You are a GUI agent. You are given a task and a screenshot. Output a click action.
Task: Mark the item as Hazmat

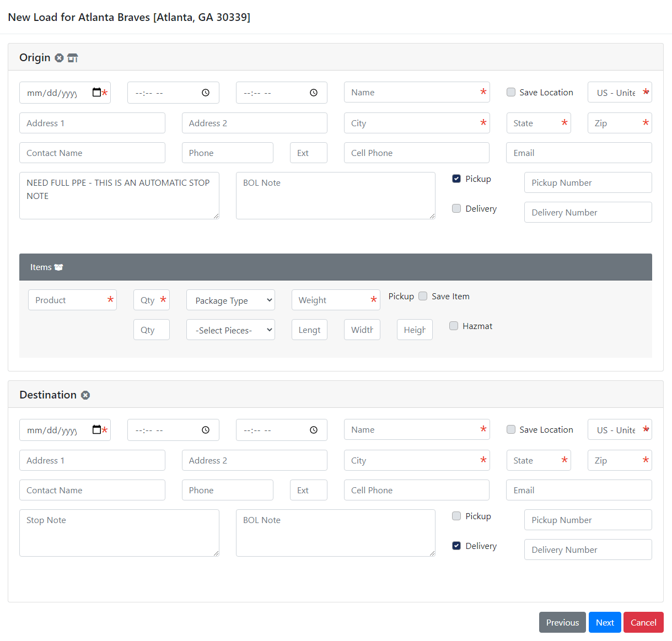pos(454,326)
